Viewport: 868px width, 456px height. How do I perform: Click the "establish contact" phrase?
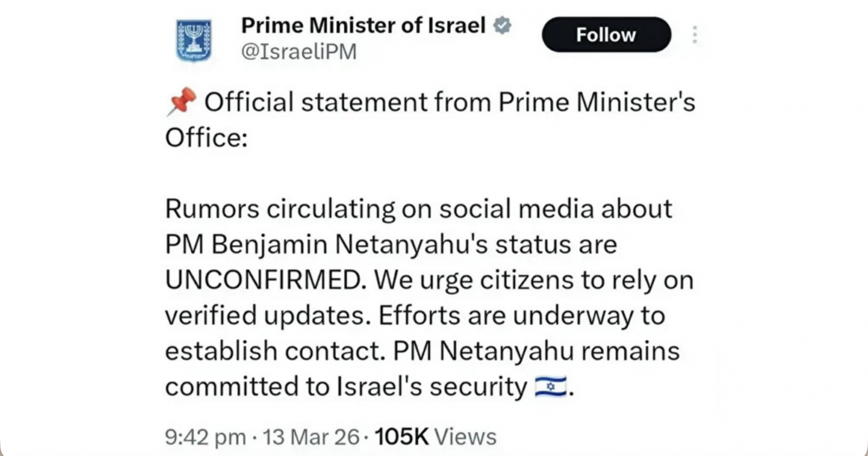tap(275, 351)
